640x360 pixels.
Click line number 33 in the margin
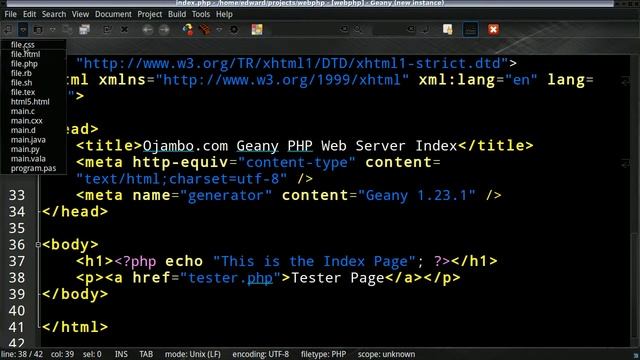[x=17, y=195]
